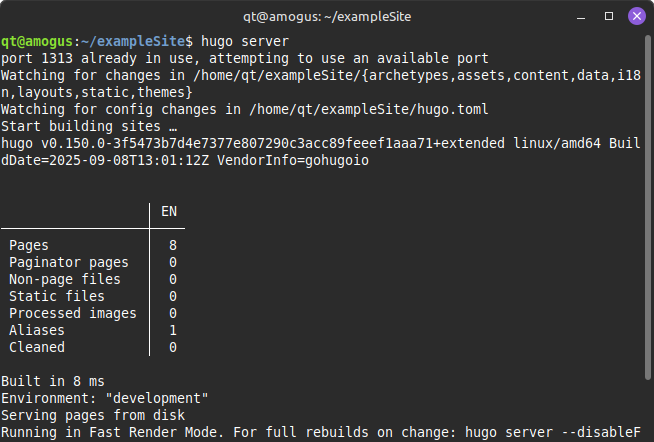
Task: Click the title bar text qt@amogus: ~/exampleSite
Action: click(x=326, y=15)
